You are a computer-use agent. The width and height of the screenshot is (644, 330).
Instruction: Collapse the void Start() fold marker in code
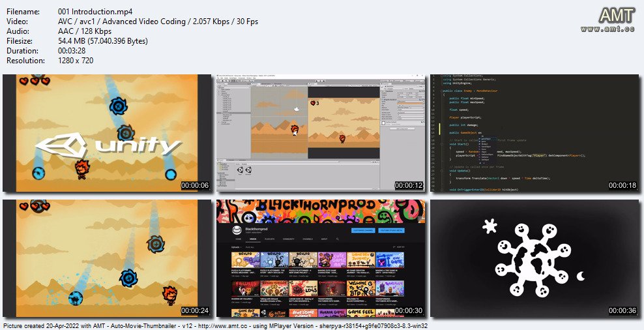441,144
